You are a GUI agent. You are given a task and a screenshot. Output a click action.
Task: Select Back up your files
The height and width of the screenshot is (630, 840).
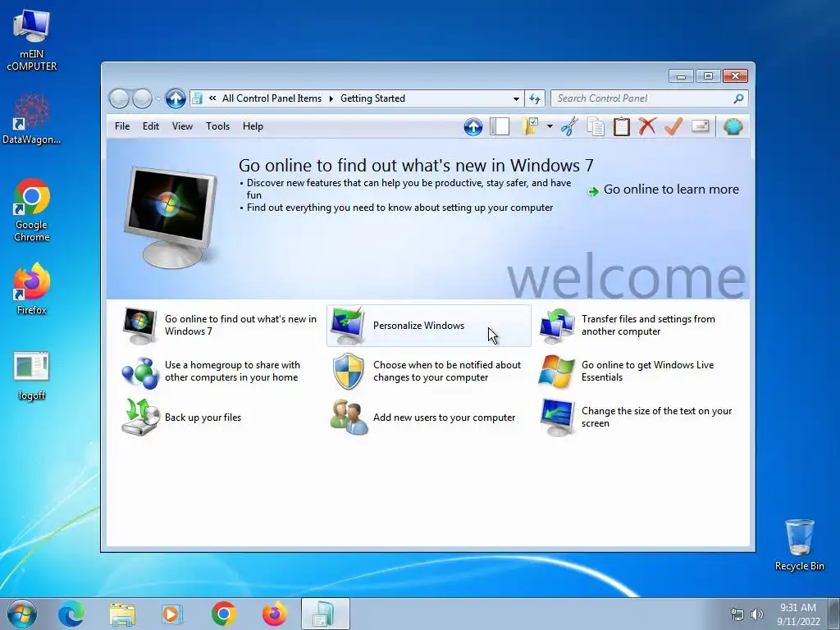click(x=220, y=418)
